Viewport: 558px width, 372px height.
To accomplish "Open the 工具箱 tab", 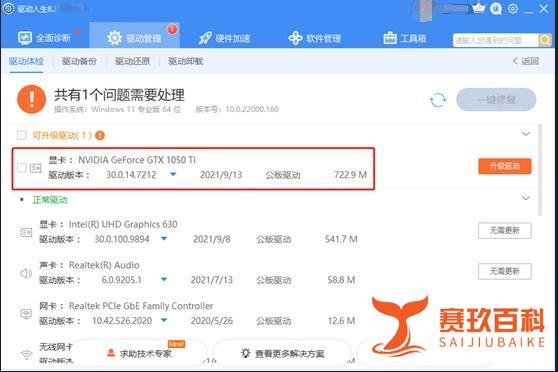I will (x=405, y=38).
